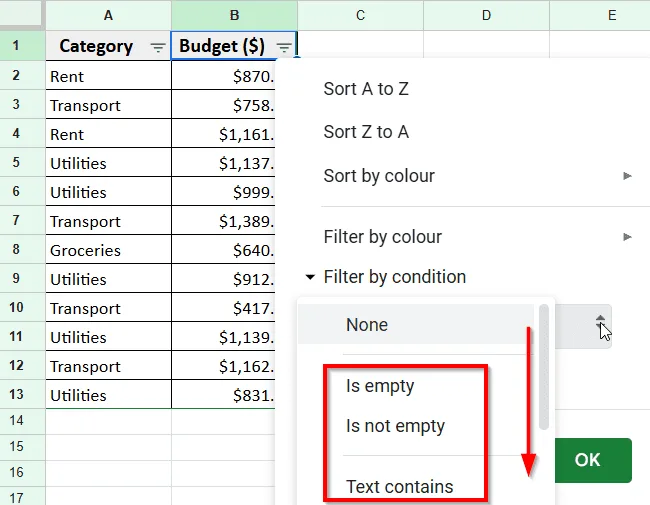
Task: Expand the Sort by colour arrow
Action: coord(628,176)
